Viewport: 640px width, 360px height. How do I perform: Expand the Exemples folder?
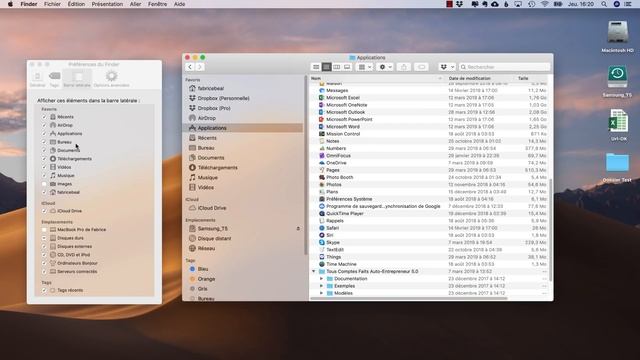click(321, 286)
